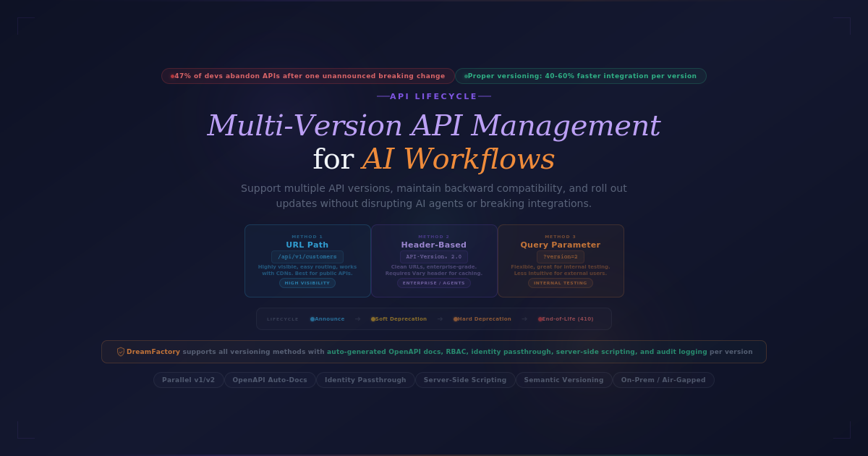The height and width of the screenshot is (456, 868).
Task: Click the API LIFECYCLE section label
Action: [434, 96]
